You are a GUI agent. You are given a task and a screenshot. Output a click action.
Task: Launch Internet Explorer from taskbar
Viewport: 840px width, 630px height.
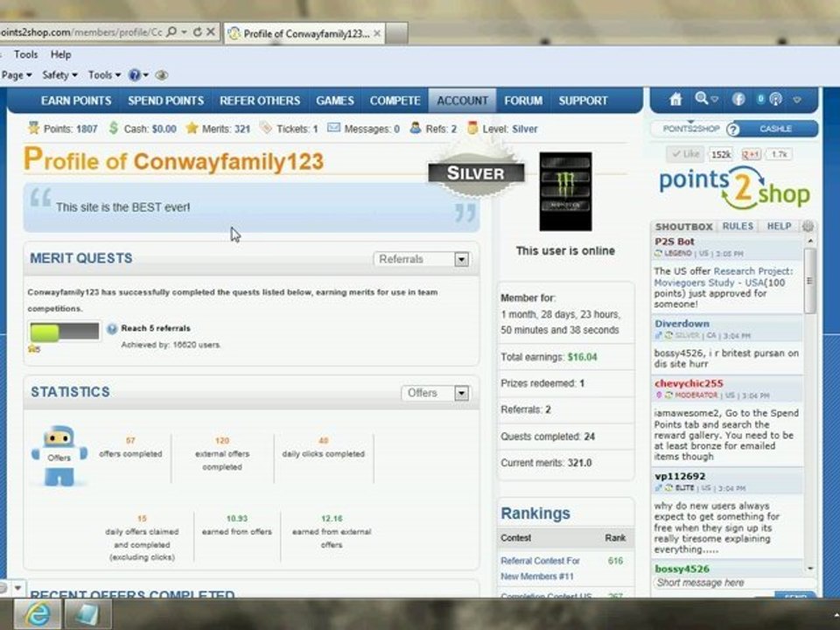click(37, 614)
